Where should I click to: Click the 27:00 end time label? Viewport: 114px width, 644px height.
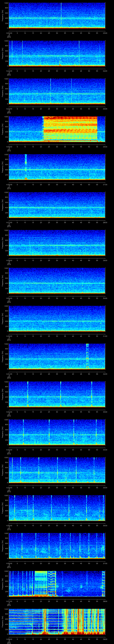click(x=105, y=184)
